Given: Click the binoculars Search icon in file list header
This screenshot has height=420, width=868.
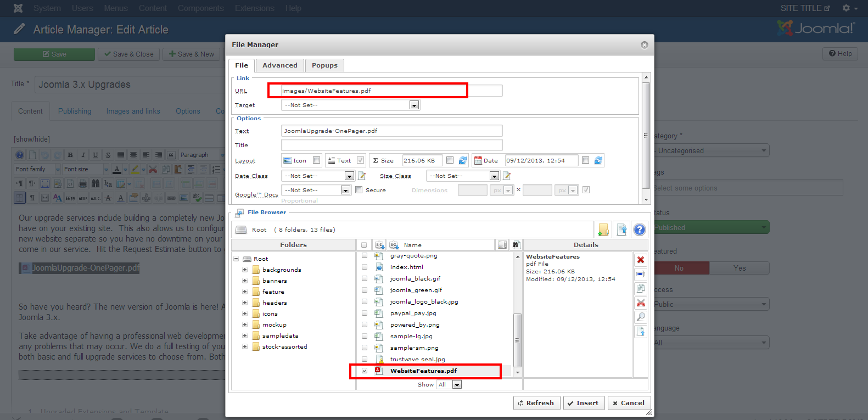Looking at the screenshot, I should click(516, 245).
